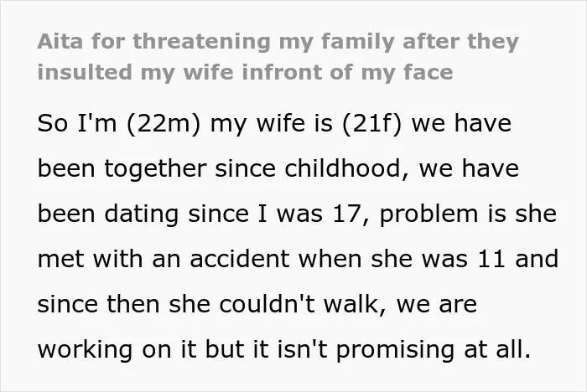This screenshot has height=392, width=587.
Task: Click the word "together" in the paragraph
Action: point(155,169)
